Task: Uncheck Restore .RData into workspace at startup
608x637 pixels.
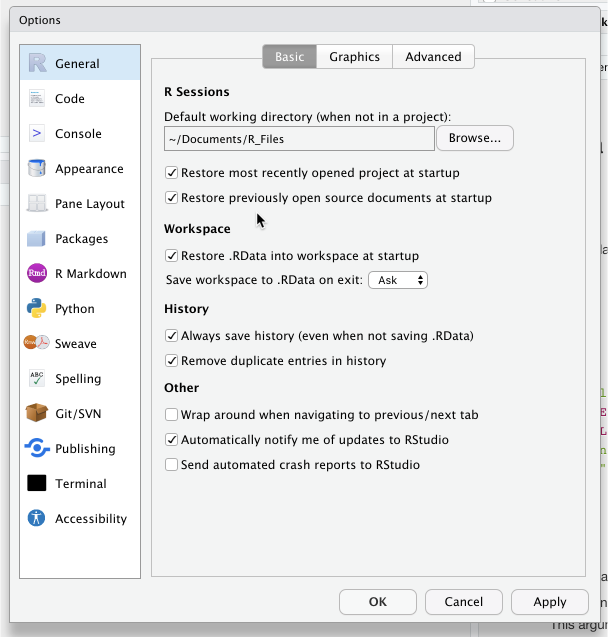Action: (x=171, y=256)
